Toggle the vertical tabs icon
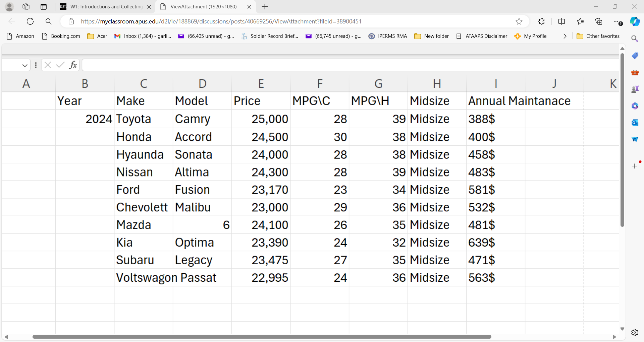644x342 pixels. point(44,7)
